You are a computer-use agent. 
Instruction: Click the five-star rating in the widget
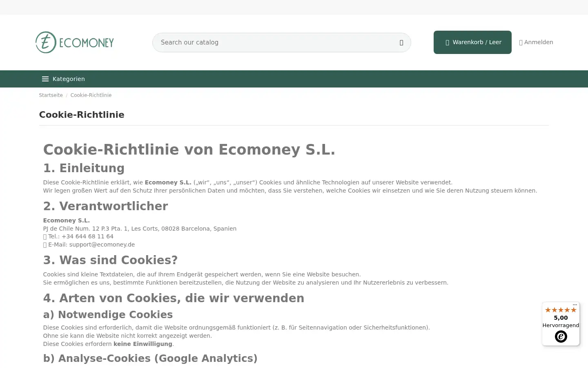(561, 310)
